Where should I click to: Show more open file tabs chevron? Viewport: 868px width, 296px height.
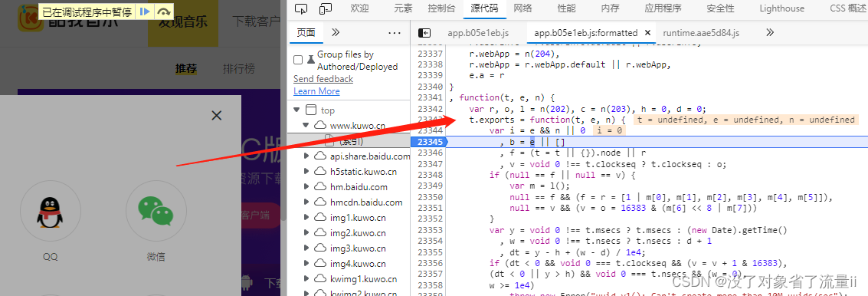(769, 33)
